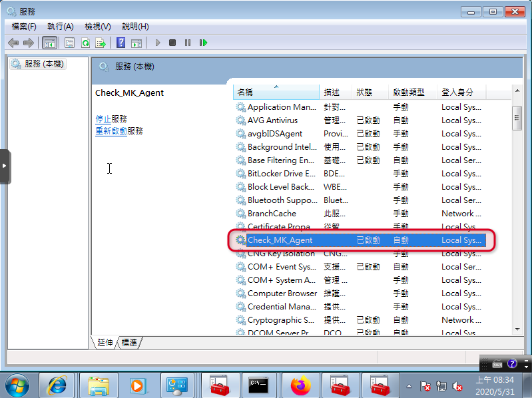
Task: Expand the side panel arrow on left edge
Action: [x=5, y=166]
